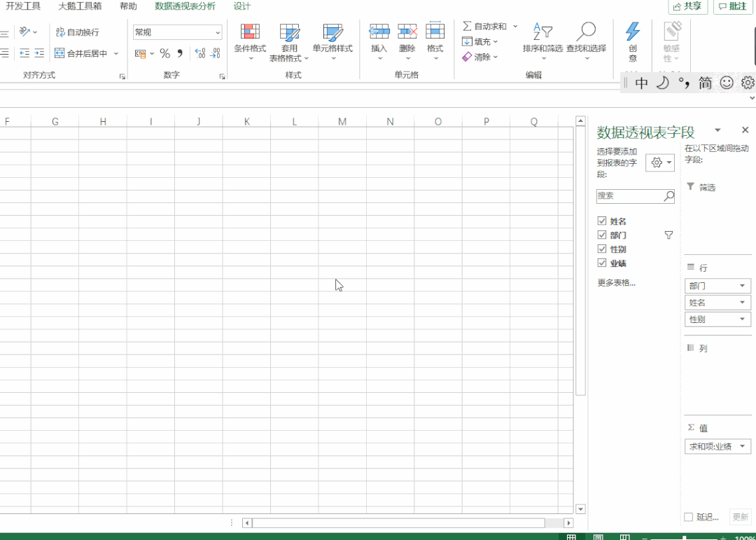Toggle the 延迟 defer layout checkbox
This screenshot has height=540, width=756.
689,517
